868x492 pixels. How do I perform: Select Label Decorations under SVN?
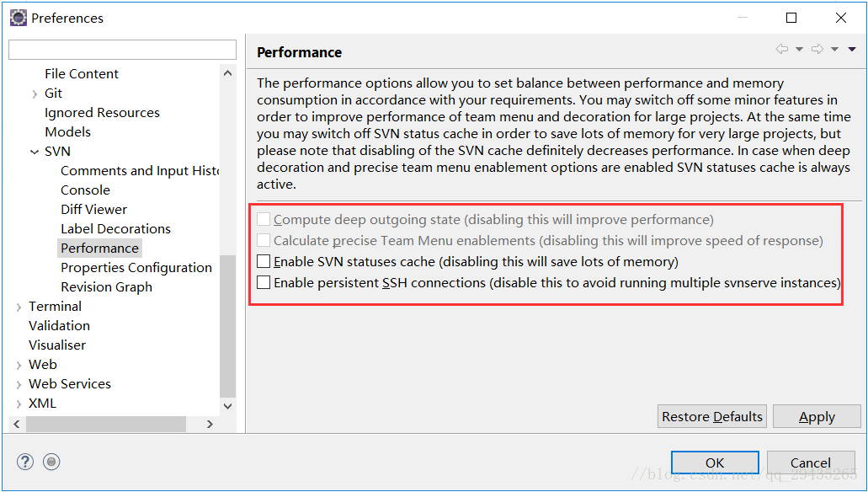(115, 228)
